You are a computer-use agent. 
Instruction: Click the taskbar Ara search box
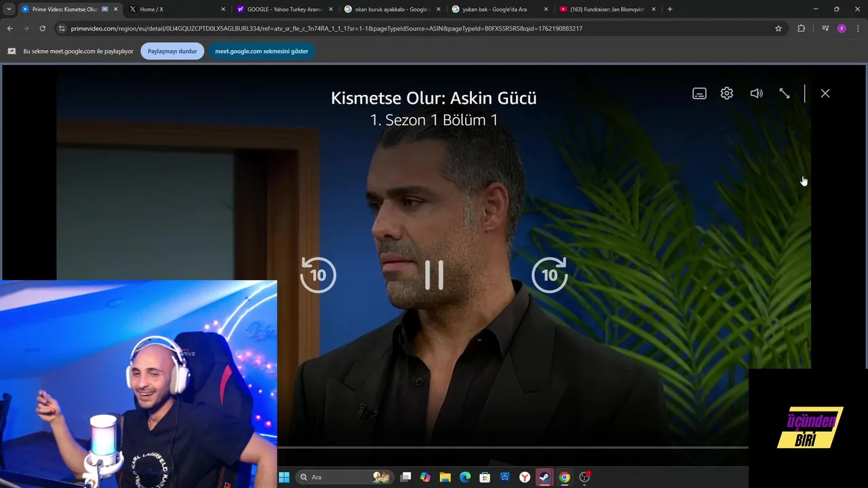pyautogui.click(x=345, y=477)
